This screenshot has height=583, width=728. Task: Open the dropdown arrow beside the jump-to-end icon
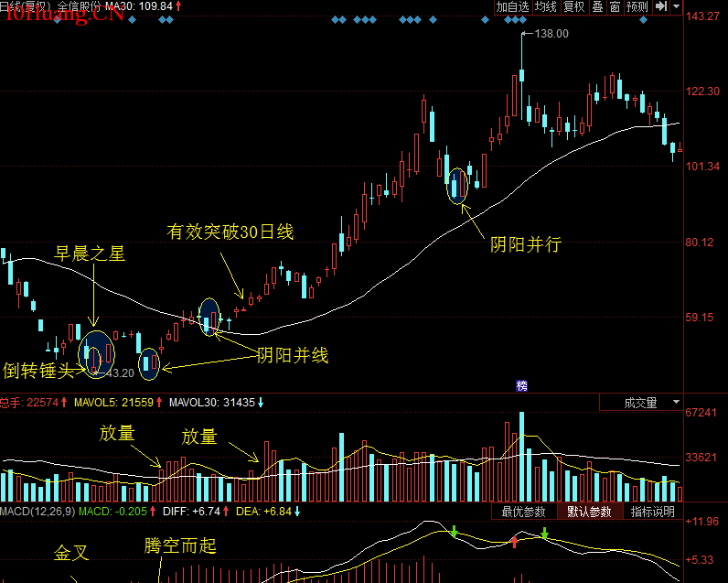click(677, 7)
